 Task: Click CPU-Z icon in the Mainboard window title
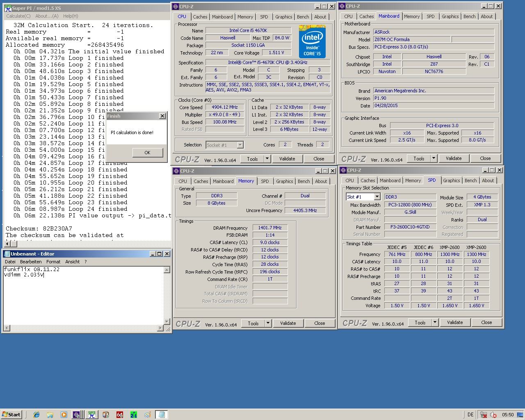(x=342, y=6)
